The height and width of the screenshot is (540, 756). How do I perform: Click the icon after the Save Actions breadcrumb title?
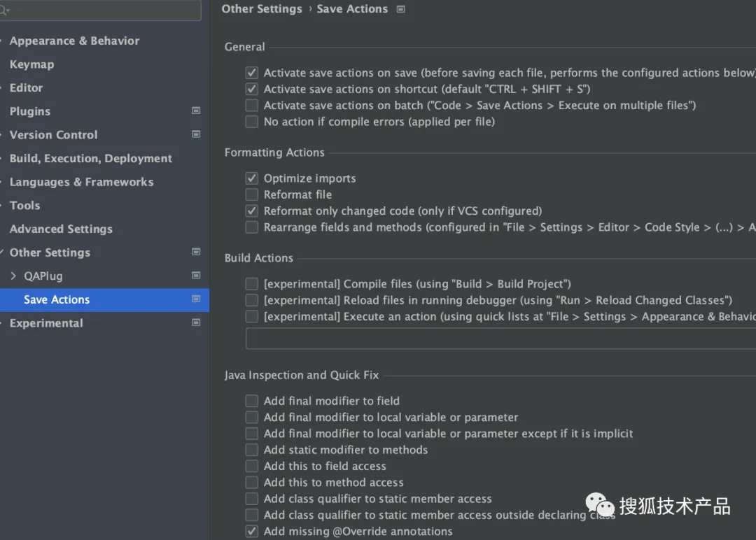(x=400, y=9)
